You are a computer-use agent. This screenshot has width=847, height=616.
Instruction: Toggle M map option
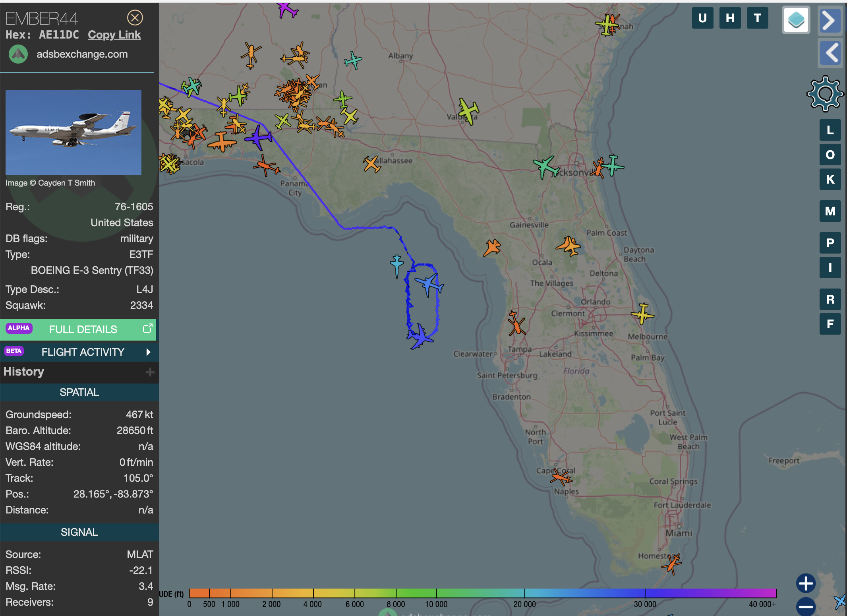pyautogui.click(x=830, y=211)
